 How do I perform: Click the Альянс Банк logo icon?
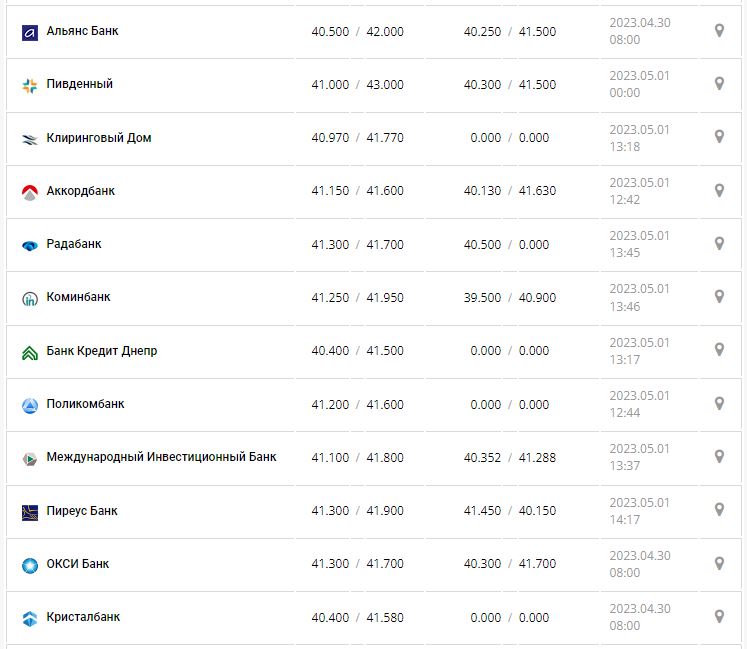[29, 32]
